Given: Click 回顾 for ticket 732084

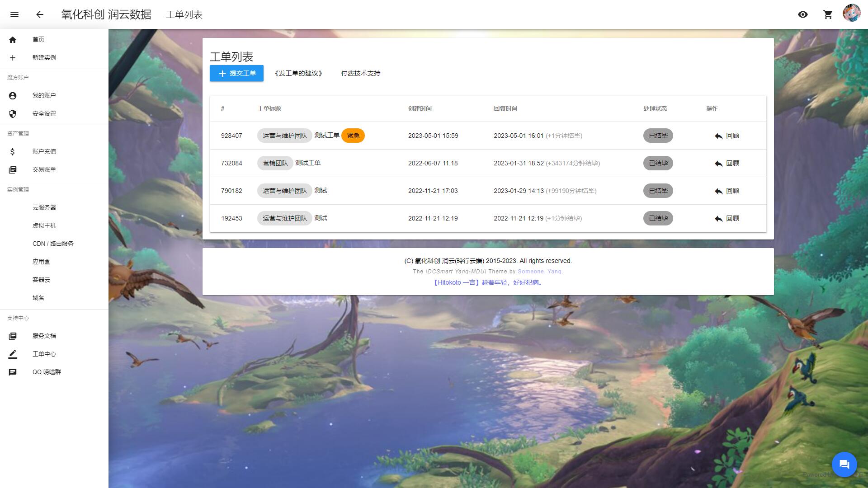Looking at the screenshot, I should [x=727, y=163].
